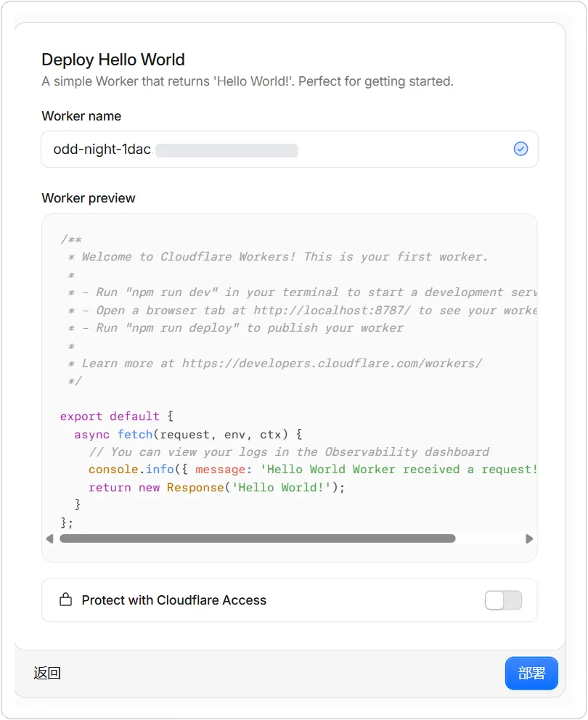
Task: Click the 'Run "npm run dev"' comment line
Action: 302,292
